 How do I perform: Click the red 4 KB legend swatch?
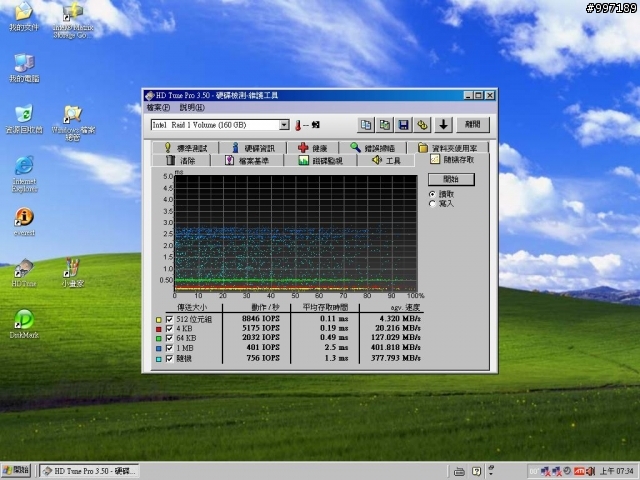pyautogui.click(x=158, y=329)
